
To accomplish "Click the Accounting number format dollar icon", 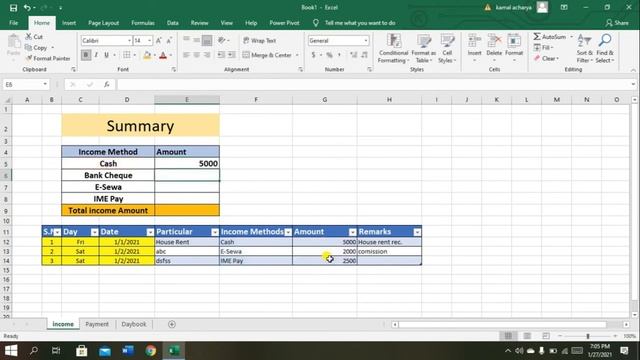I will [x=313, y=55].
